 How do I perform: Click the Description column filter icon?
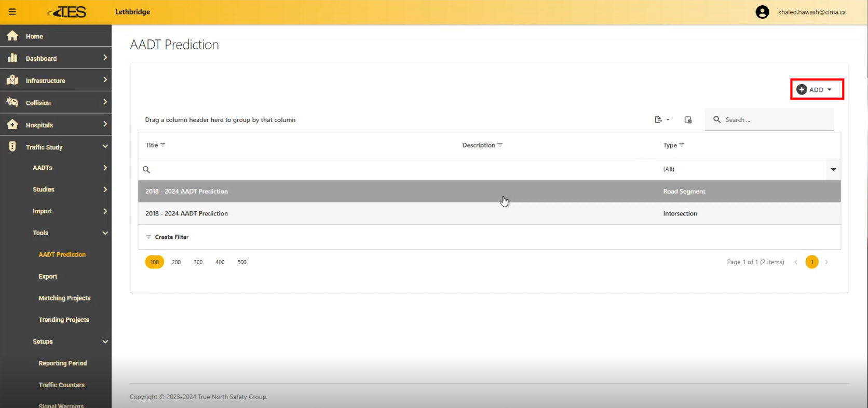point(500,145)
